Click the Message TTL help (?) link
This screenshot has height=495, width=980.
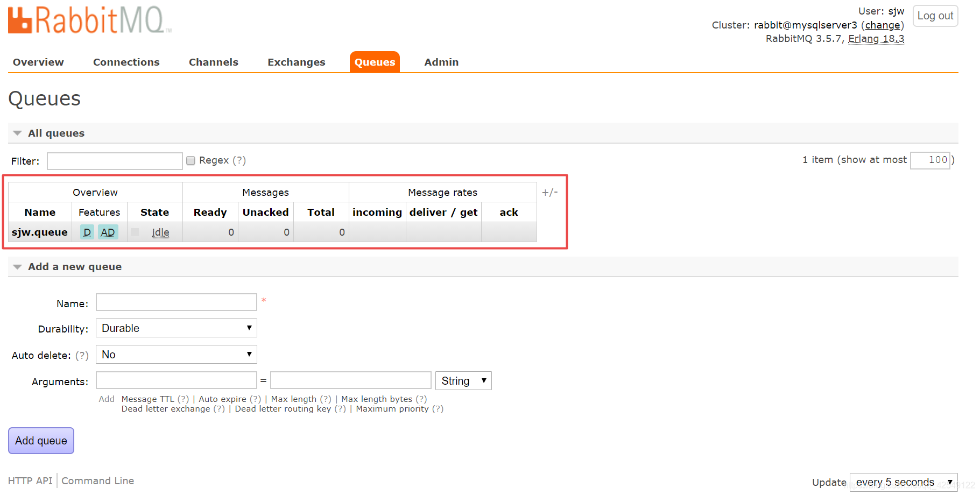(x=184, y=399)
